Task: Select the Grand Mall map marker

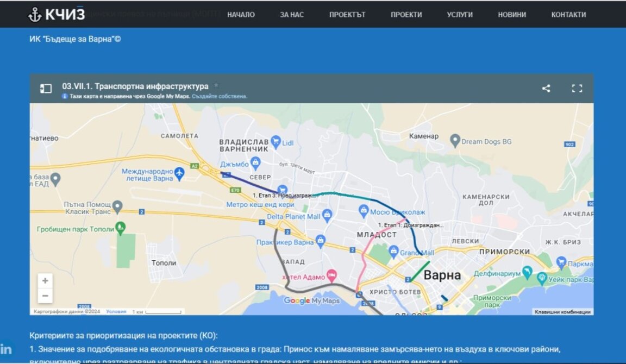Action: pyautogui.click(x=394, y=252)
